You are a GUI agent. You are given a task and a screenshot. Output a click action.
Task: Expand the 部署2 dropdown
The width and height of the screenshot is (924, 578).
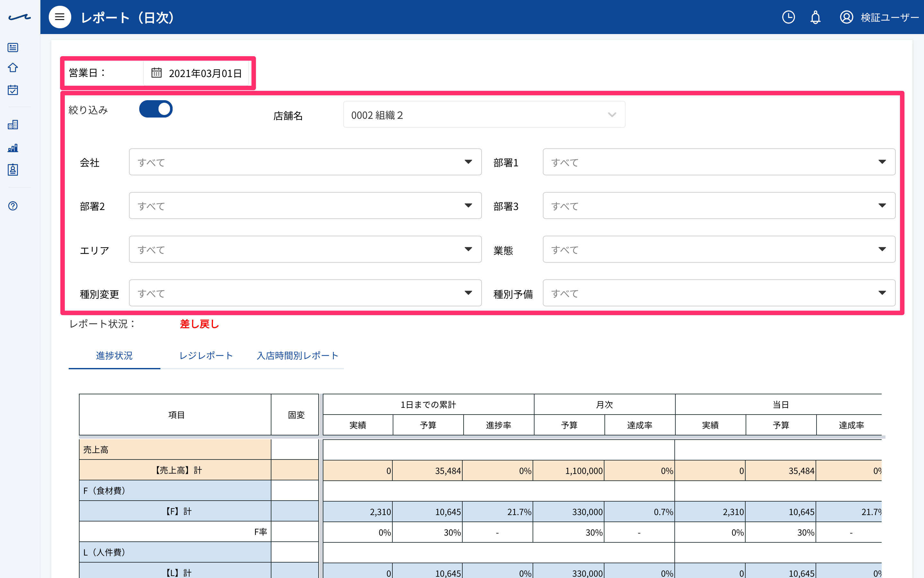coord(305,206)
